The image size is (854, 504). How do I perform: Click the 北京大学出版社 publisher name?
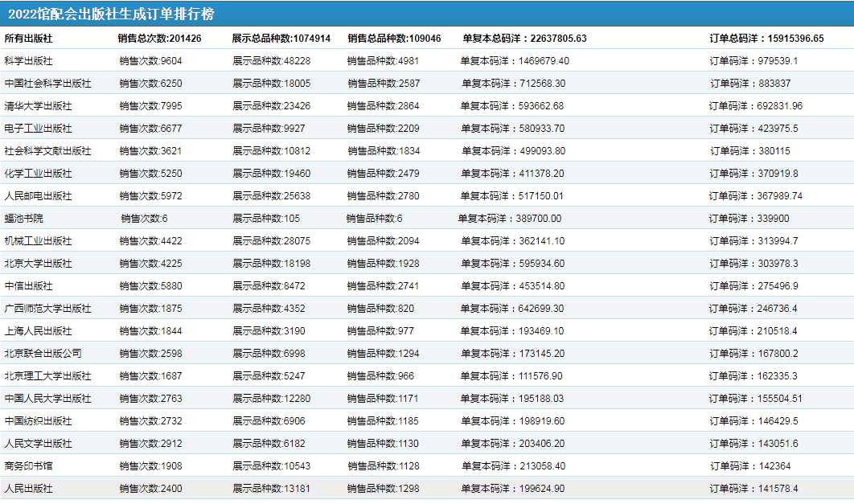[38, 264]
